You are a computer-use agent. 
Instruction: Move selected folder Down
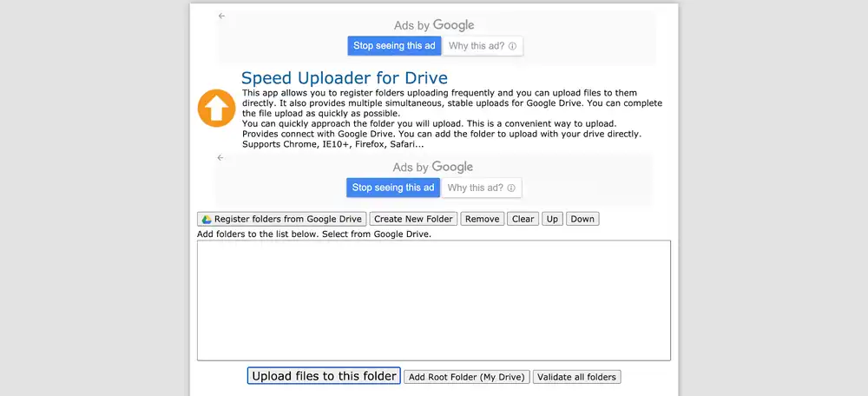582,219
